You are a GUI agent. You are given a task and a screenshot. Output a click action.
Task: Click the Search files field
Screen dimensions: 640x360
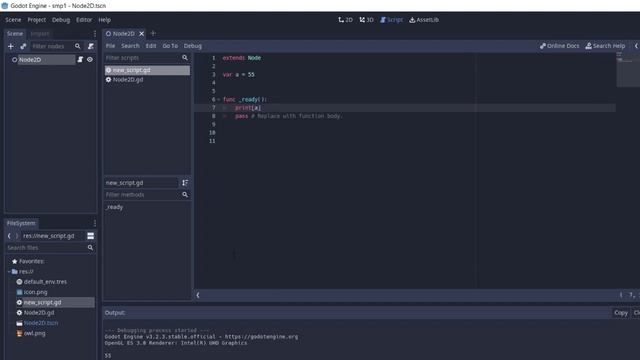[x=46, y=248]
